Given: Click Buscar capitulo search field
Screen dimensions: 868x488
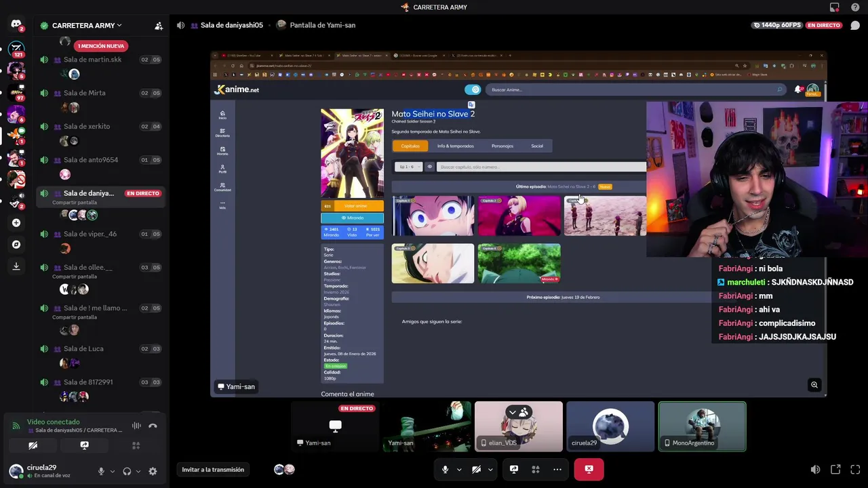Looking at the screenshot, I should tap(541, 167).
